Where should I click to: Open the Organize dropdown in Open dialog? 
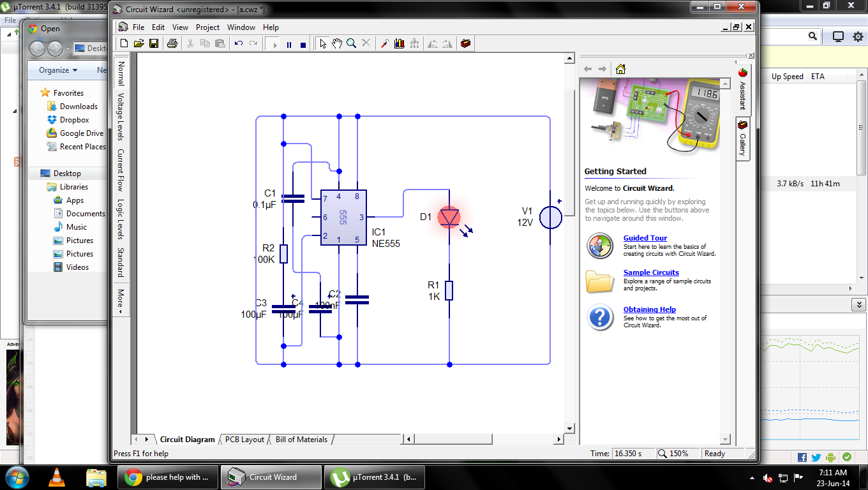(x=58, y=70)
